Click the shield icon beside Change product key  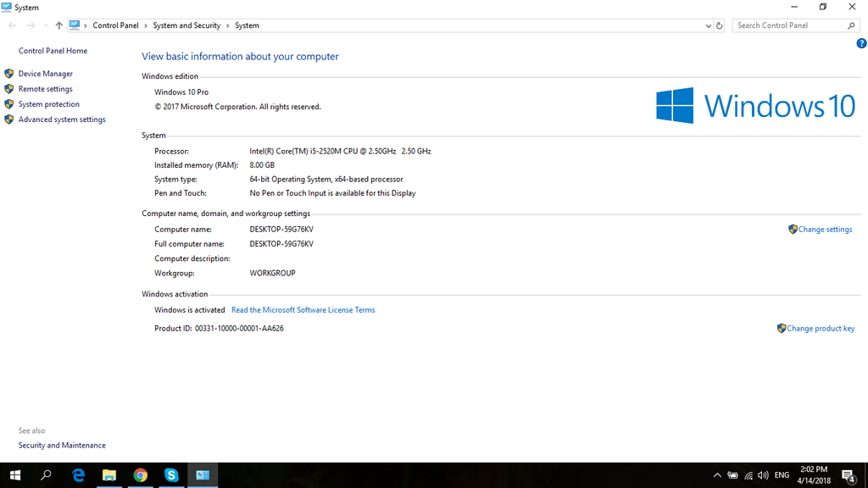(x=781, y=328)
